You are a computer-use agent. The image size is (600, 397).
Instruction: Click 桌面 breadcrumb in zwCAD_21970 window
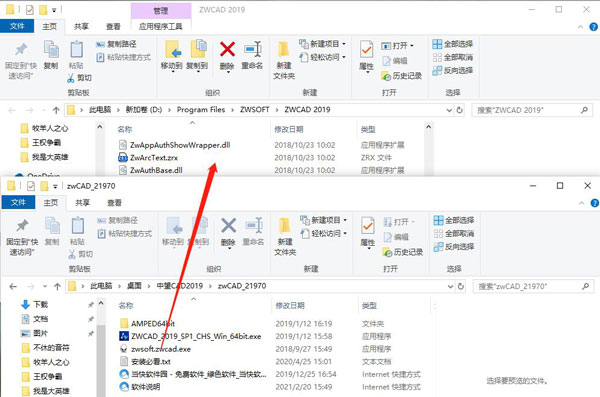(x=134, y=286)
